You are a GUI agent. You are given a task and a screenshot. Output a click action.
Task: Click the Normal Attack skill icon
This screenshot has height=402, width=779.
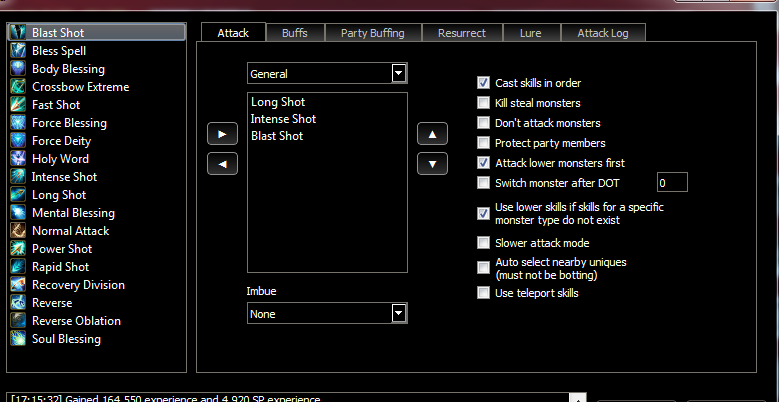(18, 231)
